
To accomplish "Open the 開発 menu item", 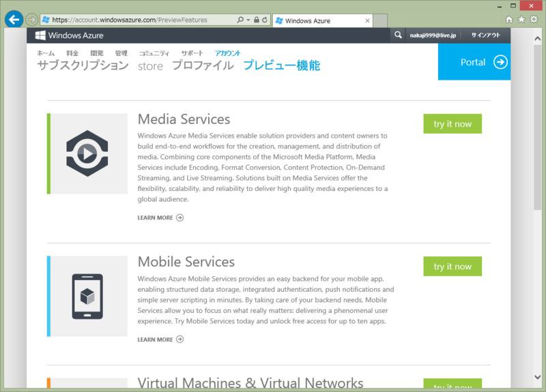I will coord(97,53).
